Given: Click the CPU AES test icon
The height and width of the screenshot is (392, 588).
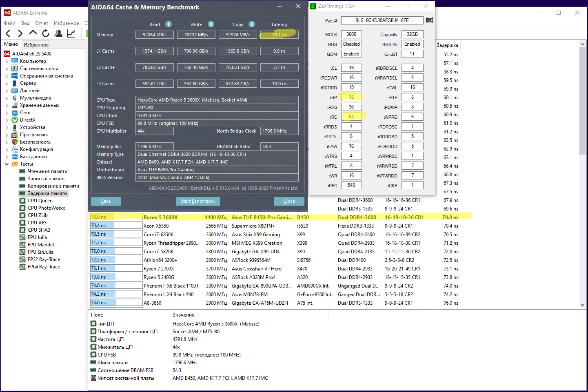Looking at the screenshot, I should tap(22, 223).
